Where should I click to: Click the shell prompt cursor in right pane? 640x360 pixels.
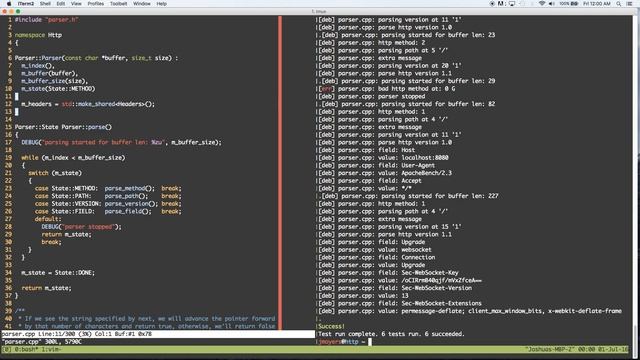coord(370,342)
